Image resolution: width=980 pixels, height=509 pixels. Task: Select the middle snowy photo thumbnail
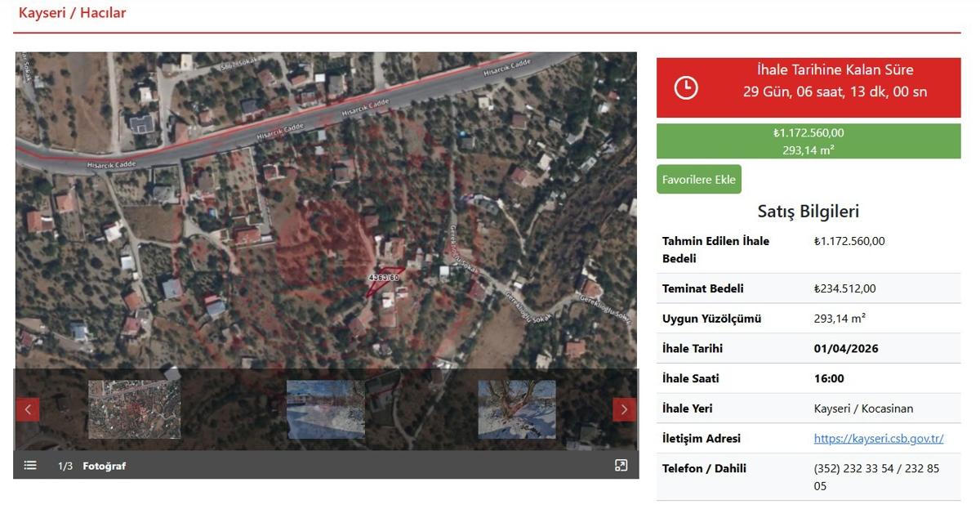pyautogui.click(x=326, y=409)
